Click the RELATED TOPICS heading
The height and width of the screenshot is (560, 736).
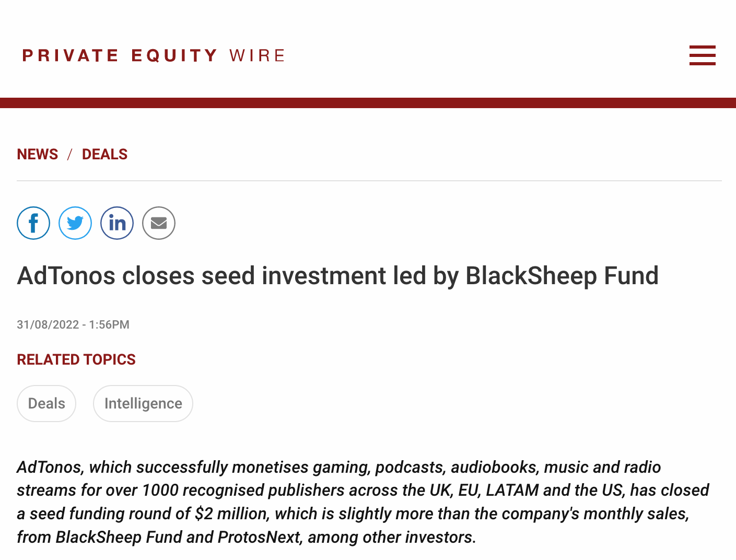click(x=76, y=359)
